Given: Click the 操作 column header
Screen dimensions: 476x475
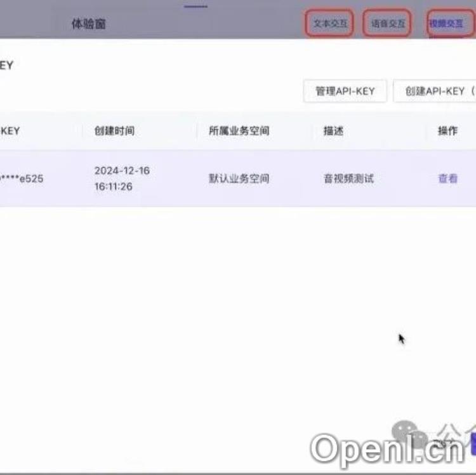Looking at the screenshot, I should pos(447,131).
